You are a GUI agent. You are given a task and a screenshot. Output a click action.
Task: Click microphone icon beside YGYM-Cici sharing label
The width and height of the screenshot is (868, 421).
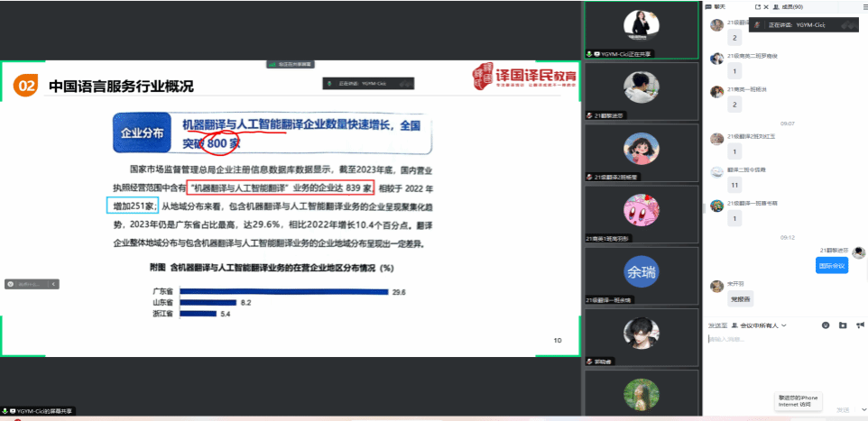click(x=591, y=54)
